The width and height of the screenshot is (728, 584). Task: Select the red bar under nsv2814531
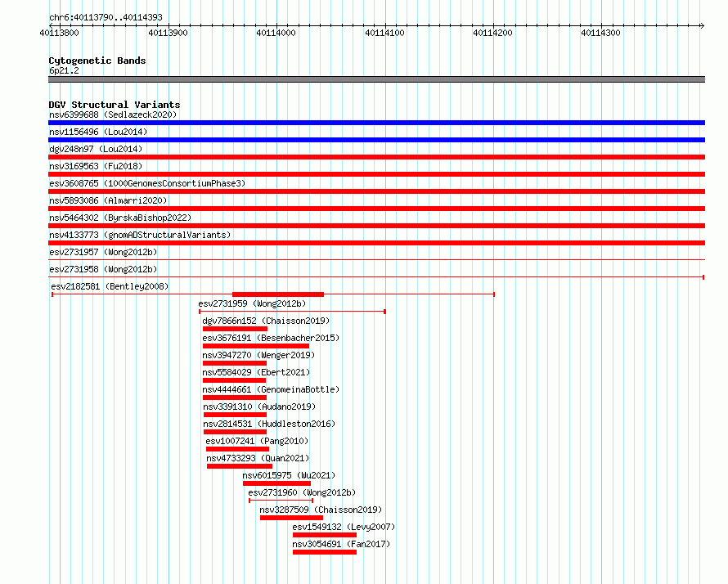click(236, 432)
